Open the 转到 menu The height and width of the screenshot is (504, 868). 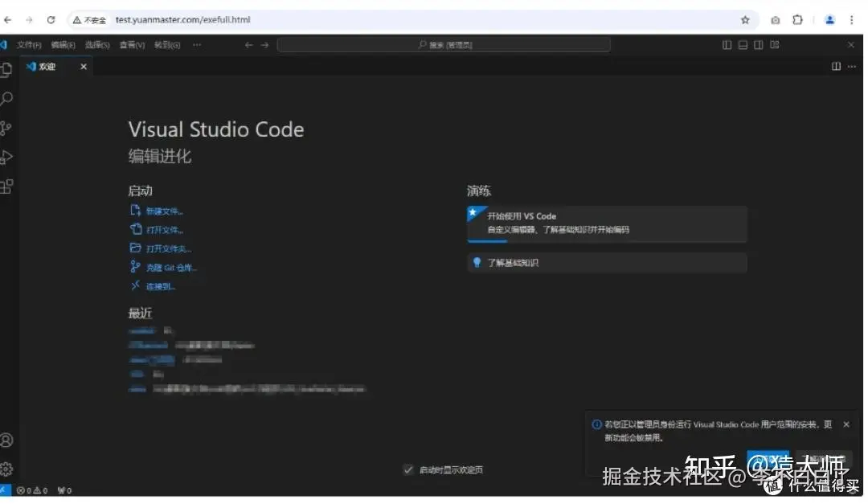click(x=167, y=45)
